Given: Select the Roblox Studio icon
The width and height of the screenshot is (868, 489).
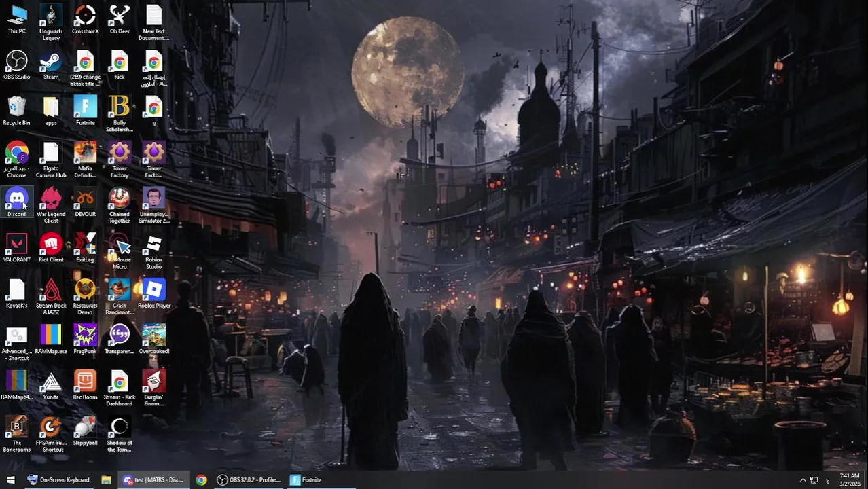Looking at the screenshot, I should click(x=154, y=251).
